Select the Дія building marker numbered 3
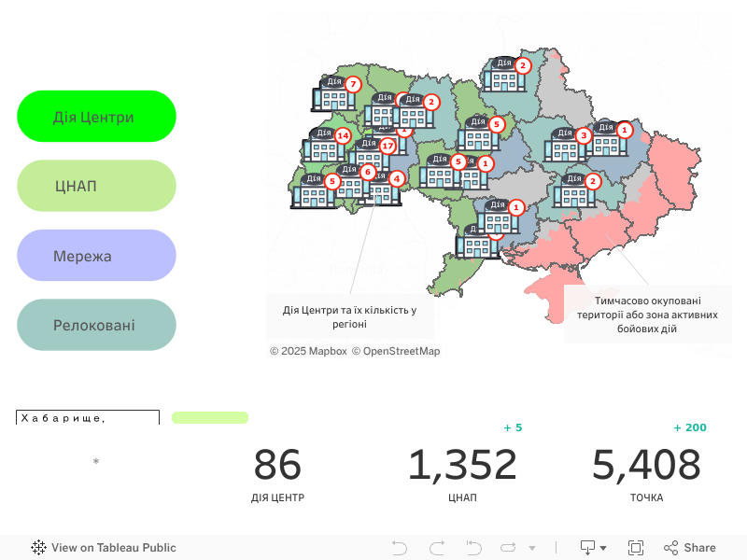Image resolution: width=747 pixels, height=560 pixels. point(566,145)
